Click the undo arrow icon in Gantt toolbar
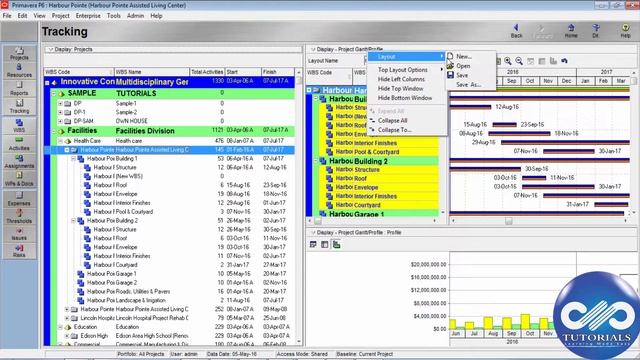 (564, 61)
